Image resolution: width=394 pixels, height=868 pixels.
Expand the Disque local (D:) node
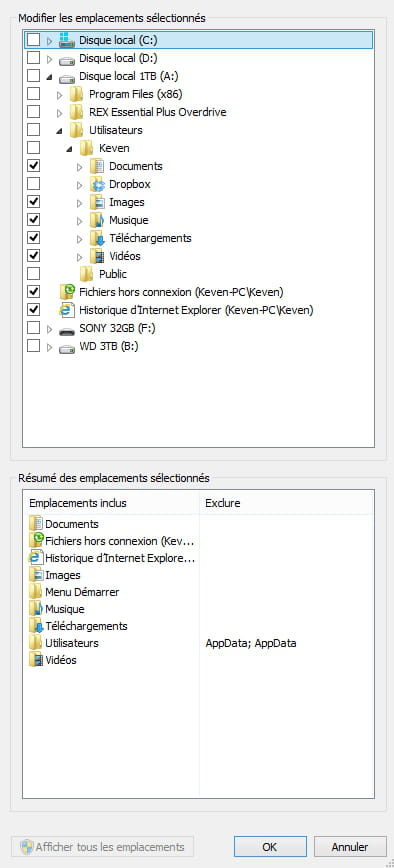click(49, 59)
